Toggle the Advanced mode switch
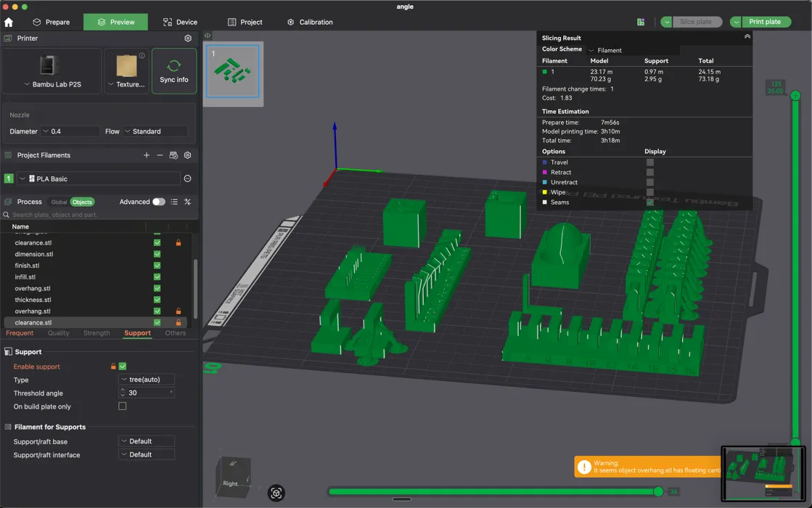The height and width of the screenshot is (508, 812). (158, 202)
